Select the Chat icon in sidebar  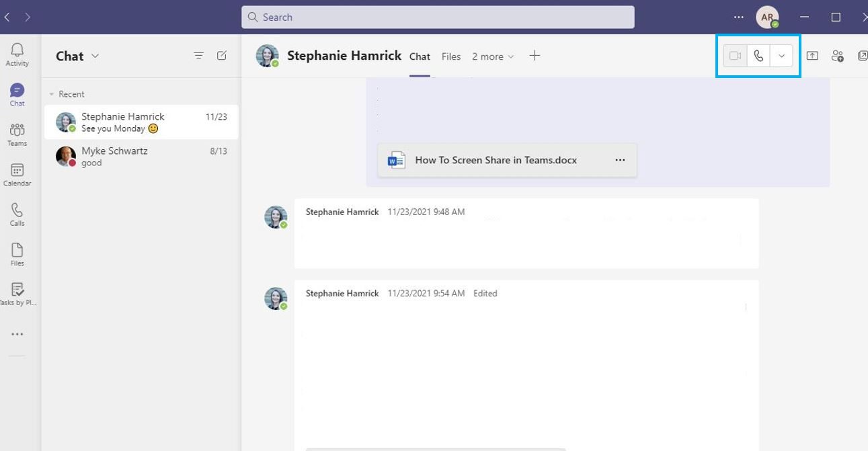click(17, 95)
